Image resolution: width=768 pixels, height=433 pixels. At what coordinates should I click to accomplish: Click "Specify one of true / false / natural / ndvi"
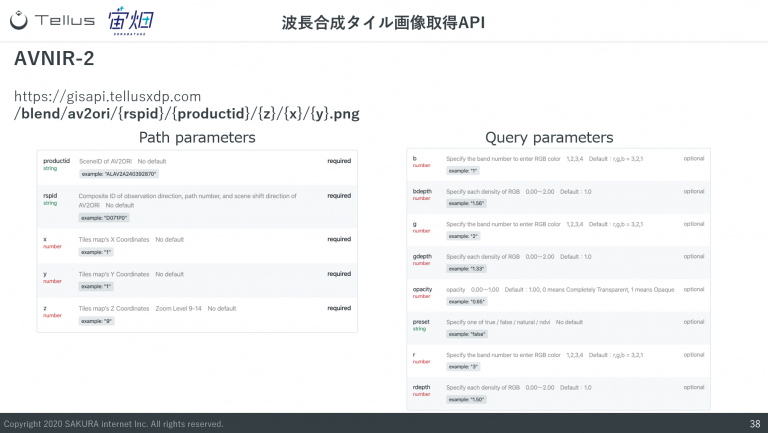coord(498,322)
